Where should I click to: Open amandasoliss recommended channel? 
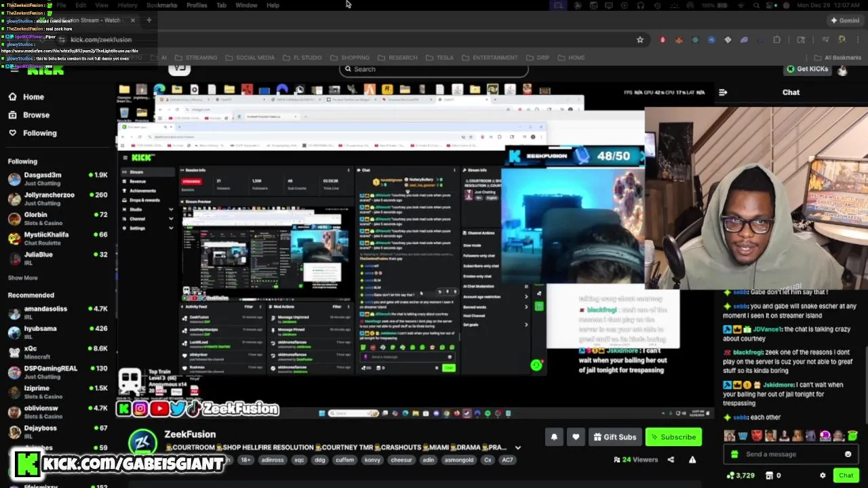coord(57,312)
